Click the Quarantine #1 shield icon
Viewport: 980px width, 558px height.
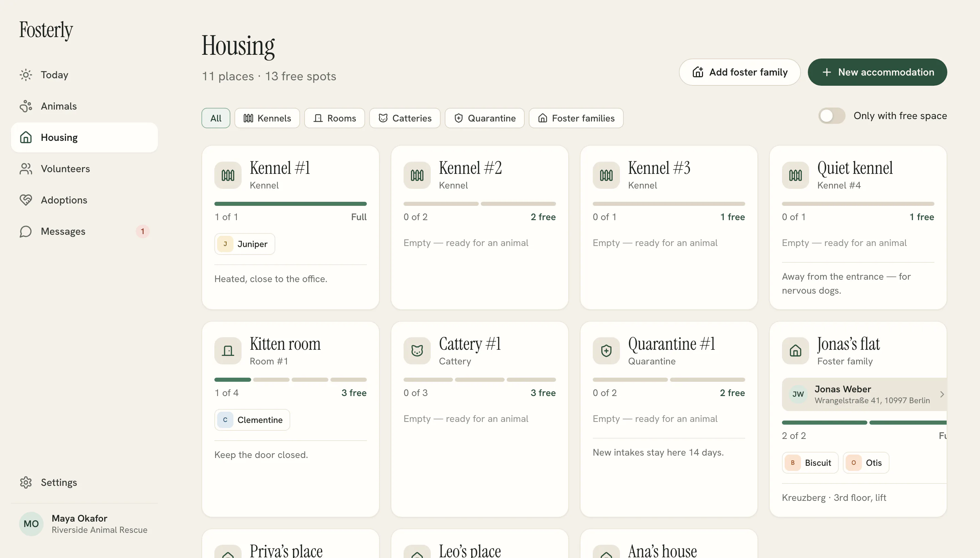[x=606, y=351]
